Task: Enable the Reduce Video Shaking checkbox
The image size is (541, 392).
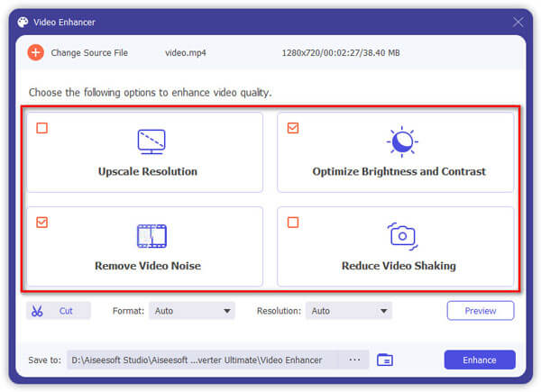Action: pyautogui.click(x=293, y=223)
